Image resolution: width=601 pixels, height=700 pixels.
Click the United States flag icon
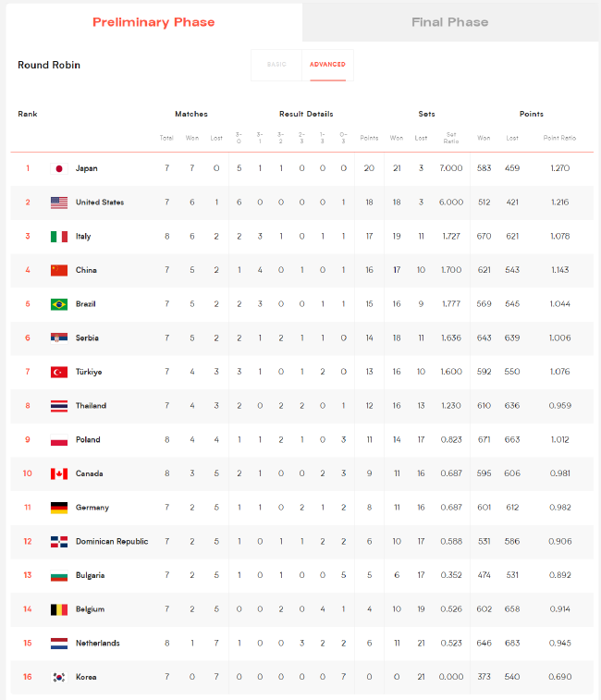(x=59, y=203)
